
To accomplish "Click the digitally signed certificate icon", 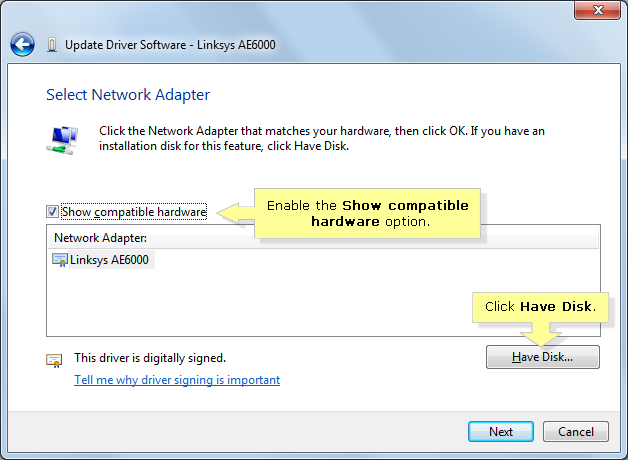I will (x=54, y=361).
